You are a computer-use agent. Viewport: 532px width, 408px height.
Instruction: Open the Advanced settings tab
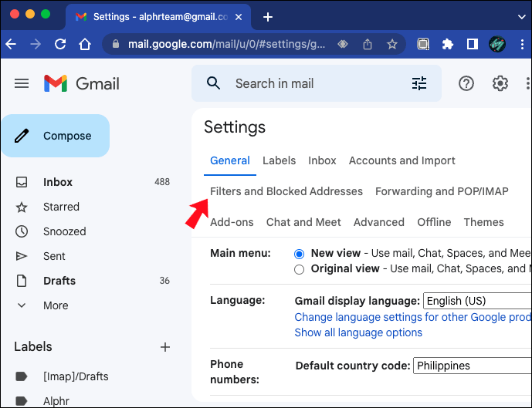(379, 222)
